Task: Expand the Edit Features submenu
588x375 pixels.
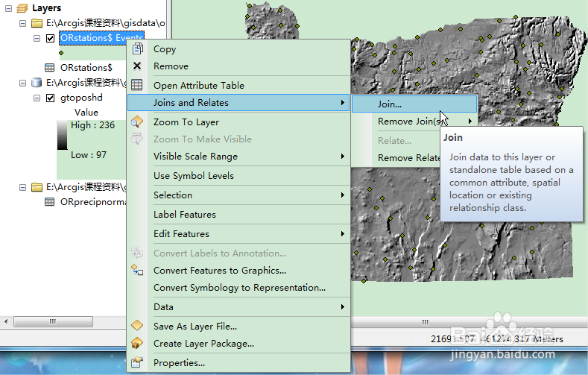Action: (342, 233)
